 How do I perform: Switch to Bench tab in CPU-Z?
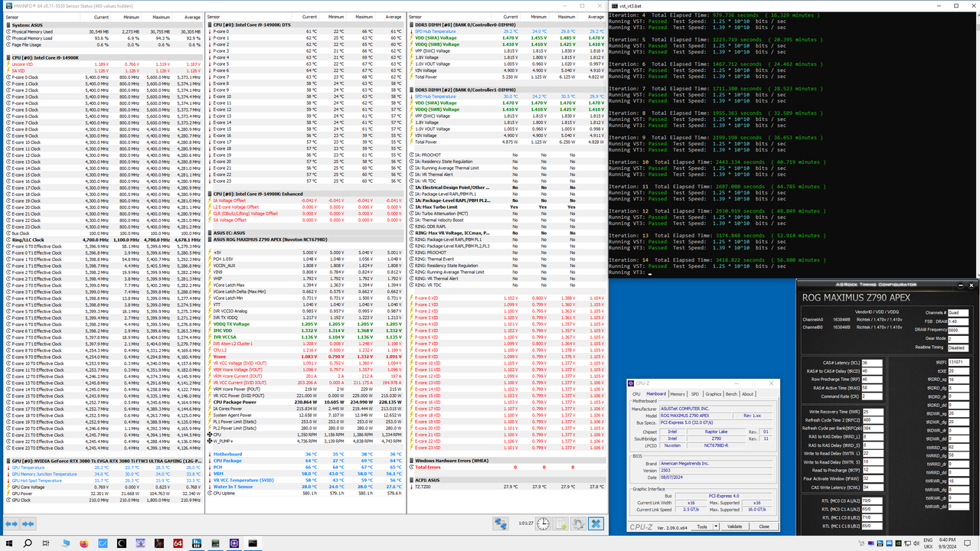731,394
